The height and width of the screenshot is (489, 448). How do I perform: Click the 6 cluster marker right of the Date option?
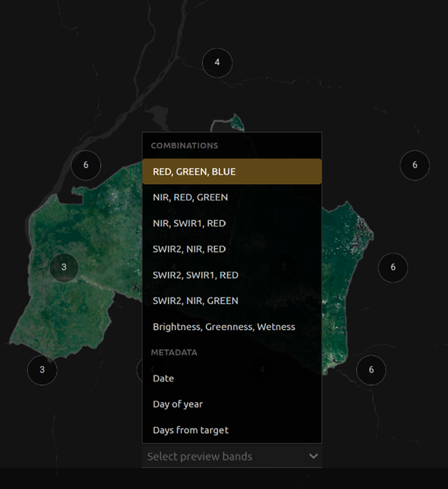[371, 370]
